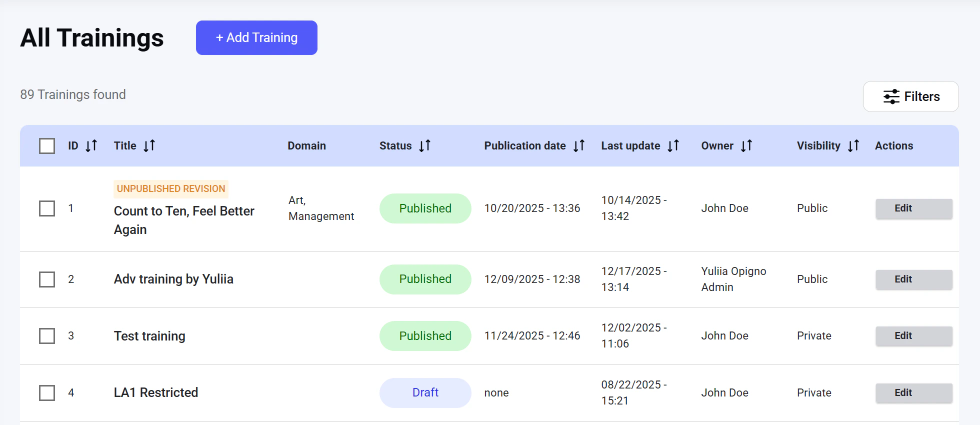
Task: Sort by Visibility column arrows
Action: [x=853, y=145]
